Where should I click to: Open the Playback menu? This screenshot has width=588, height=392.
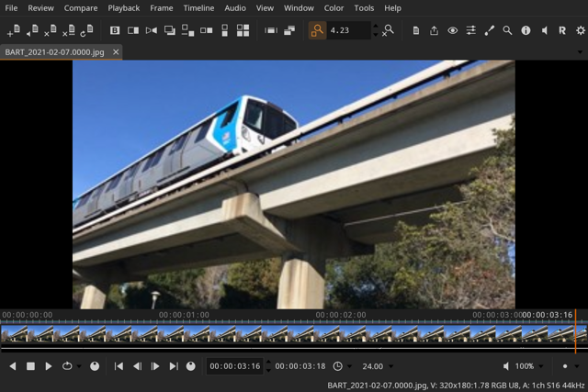[x=124, y=8]
